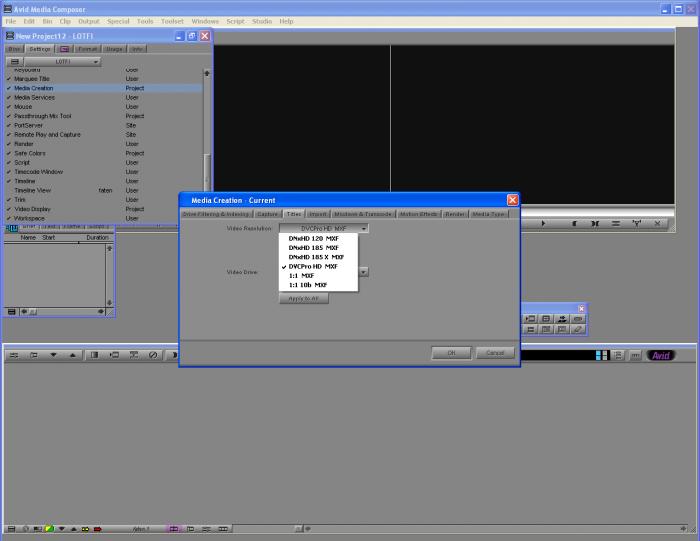Screen dimensions: 700x541
Task: Click yellow segment mode arrow icon
Action: [85, 529]
